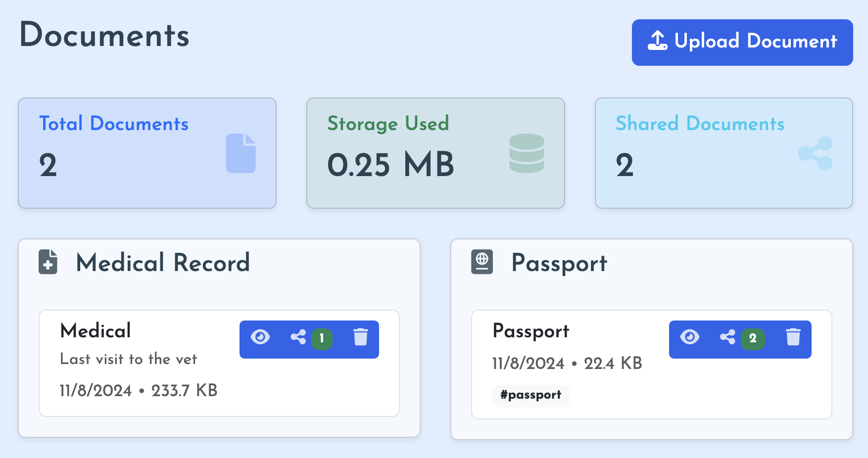868x458 pixels.
Task: Click the Upload Document button
Action: pos(742,43)
